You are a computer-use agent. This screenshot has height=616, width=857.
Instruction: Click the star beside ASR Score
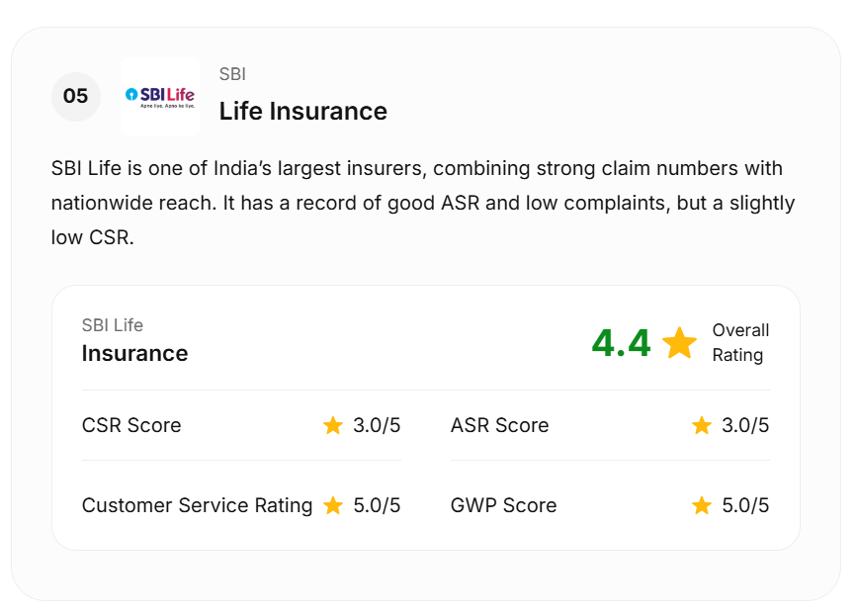click(702, 425)
